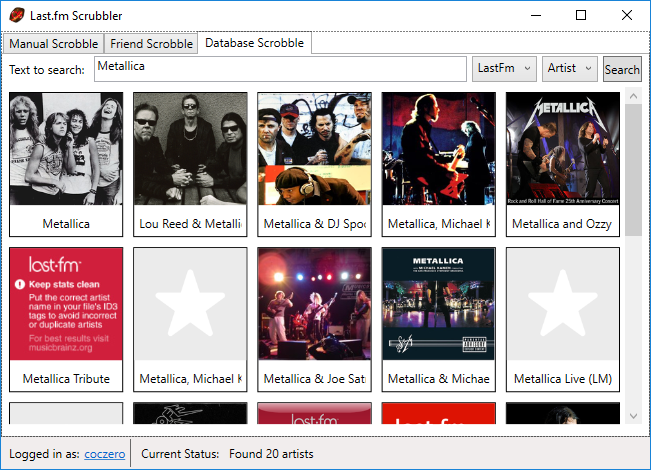
Task: Click the Found 20 artists status text
Action: pos(271,454)
